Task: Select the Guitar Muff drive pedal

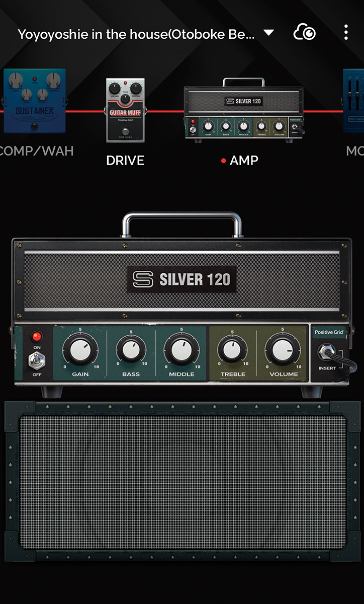Action: pyautogui.click(x=125, y=110)
